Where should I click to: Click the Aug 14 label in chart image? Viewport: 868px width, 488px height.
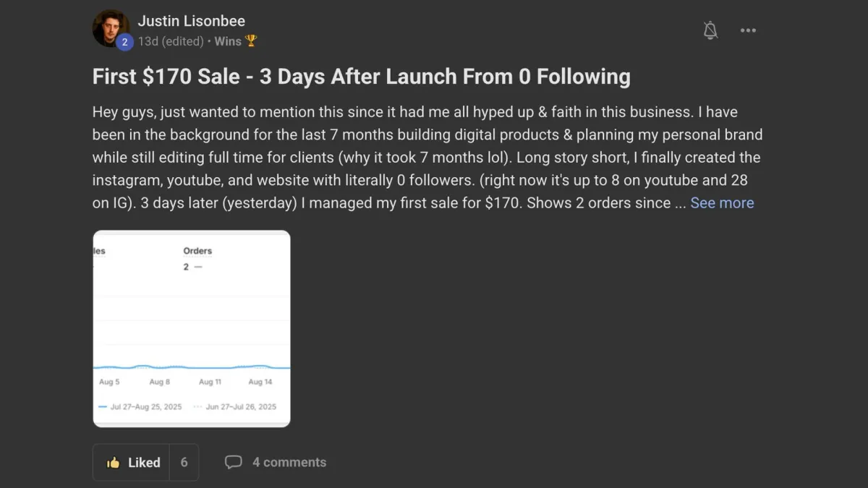[260, 382]
